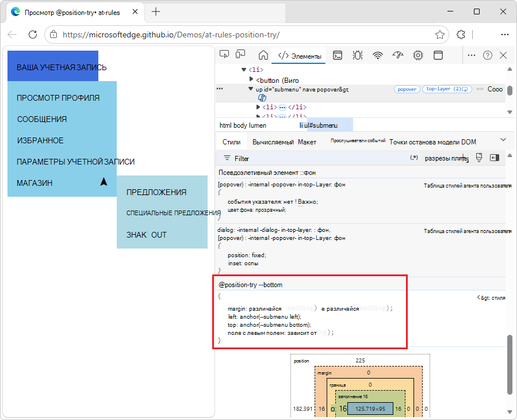Image resolution: width=517 pixels, height=420 pixels.
Task: Click the Filter styles input field
Action: (x=313, y=159)
